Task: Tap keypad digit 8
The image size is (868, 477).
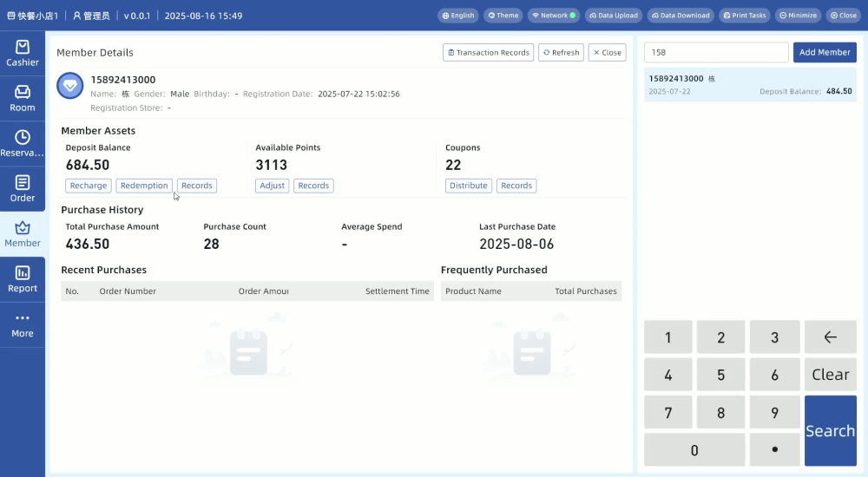Action: click(720, 412)
